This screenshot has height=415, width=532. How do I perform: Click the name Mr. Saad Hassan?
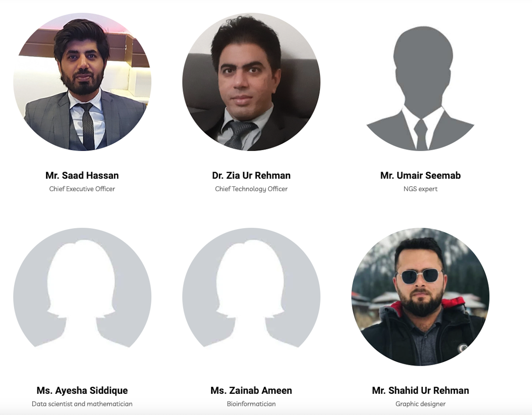(82, 175)
